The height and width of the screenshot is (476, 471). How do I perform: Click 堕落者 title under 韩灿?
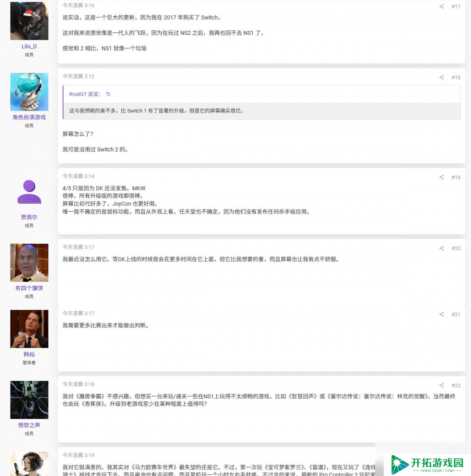coord(29,363)
